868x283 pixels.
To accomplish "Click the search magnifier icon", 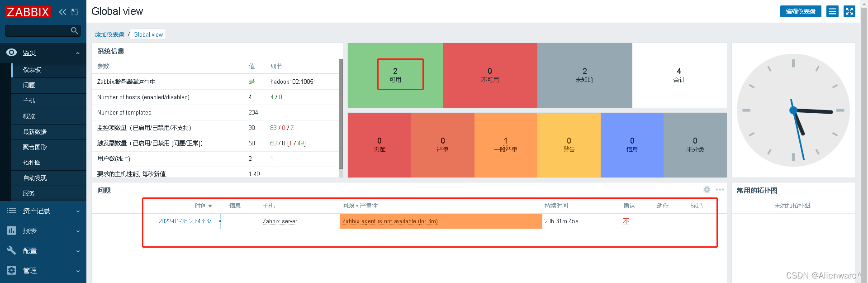I will [x=75, y=30].
